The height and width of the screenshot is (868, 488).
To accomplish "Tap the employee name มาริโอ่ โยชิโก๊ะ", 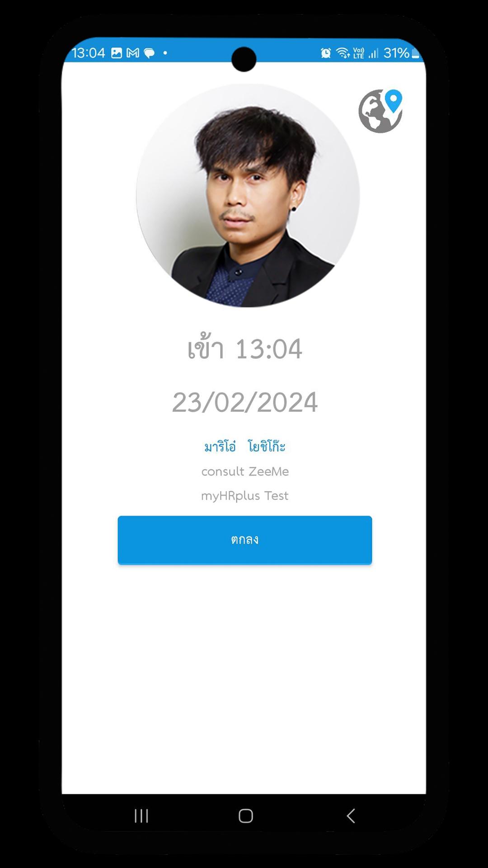I will pyautogui.click(x=244, y=446).
